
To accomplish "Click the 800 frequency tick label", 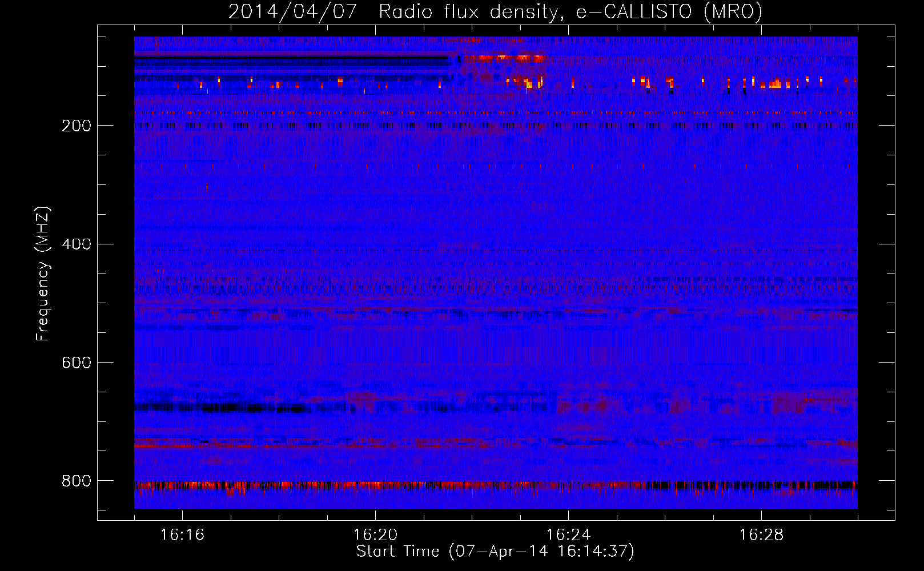I will pos(77,481).
